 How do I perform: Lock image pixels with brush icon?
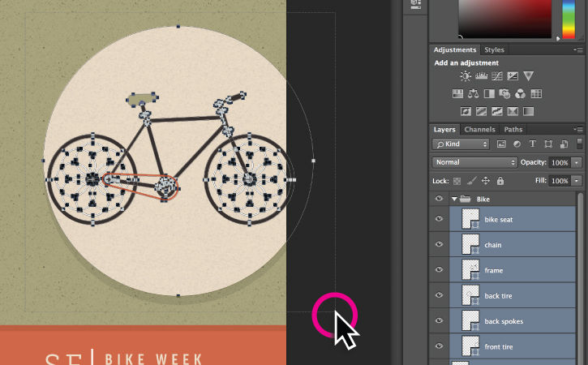click(471, 181)
